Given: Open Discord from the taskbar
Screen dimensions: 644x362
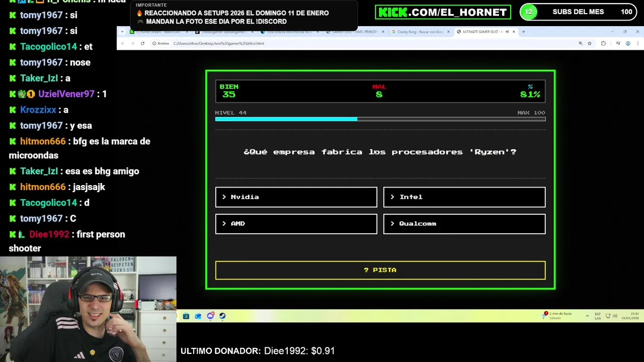Looking at the screenshot, I should click(x=210, y=316).
